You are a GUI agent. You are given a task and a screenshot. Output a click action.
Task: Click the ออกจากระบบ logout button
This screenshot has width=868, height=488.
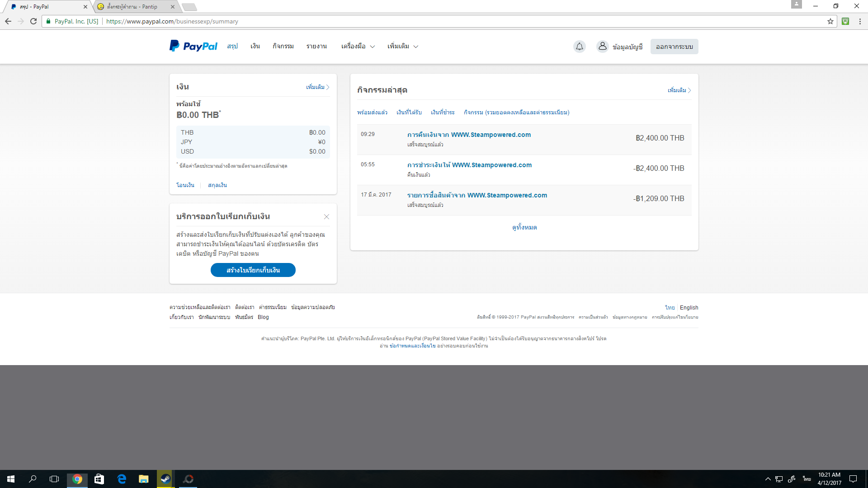674,47
